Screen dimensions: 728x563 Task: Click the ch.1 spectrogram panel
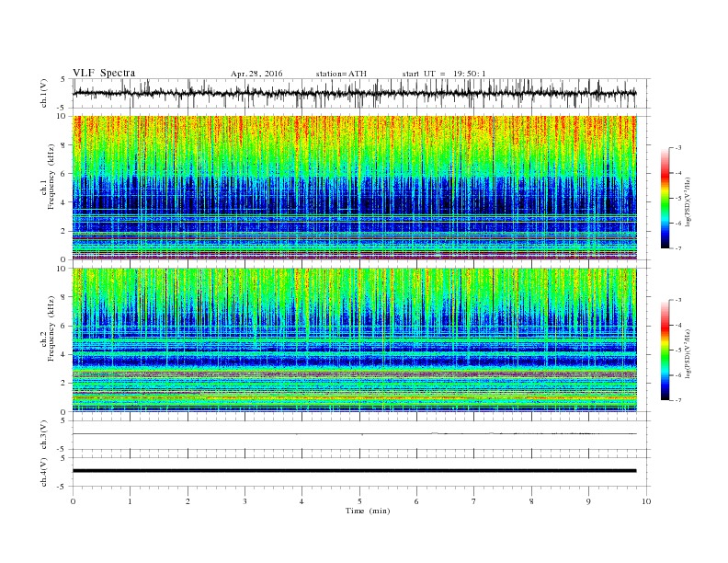coord(355,188)
